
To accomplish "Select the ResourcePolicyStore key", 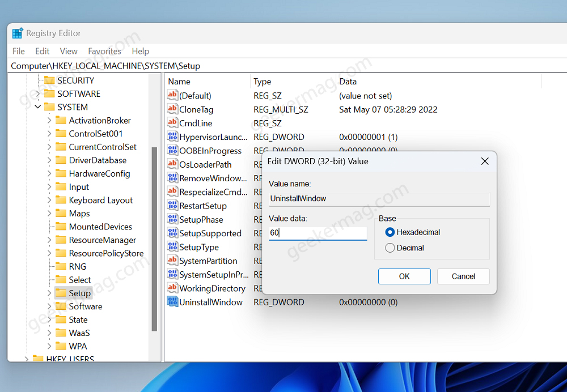I will [x=106, y=253].
